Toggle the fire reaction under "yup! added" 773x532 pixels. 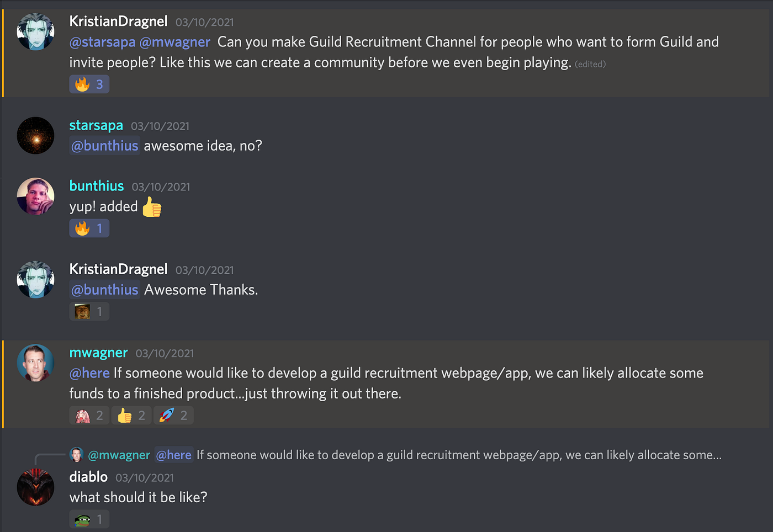coord(89,228)
